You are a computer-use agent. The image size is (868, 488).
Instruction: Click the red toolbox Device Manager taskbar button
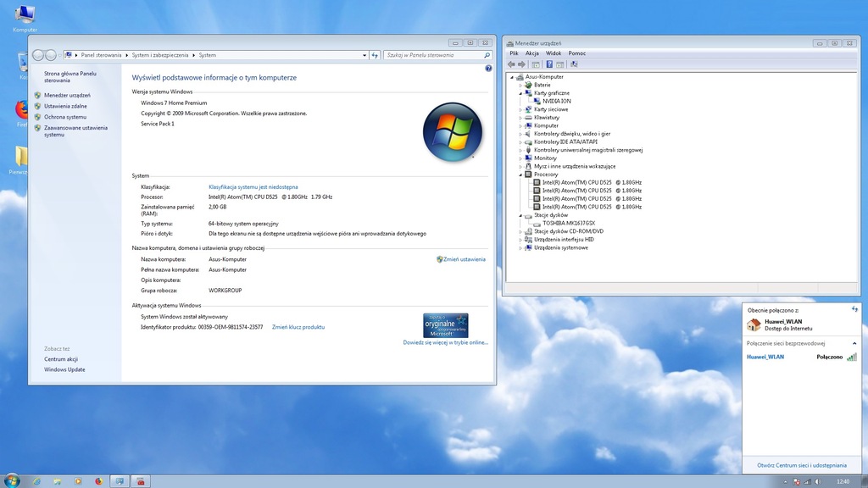[x=141, y=481]
